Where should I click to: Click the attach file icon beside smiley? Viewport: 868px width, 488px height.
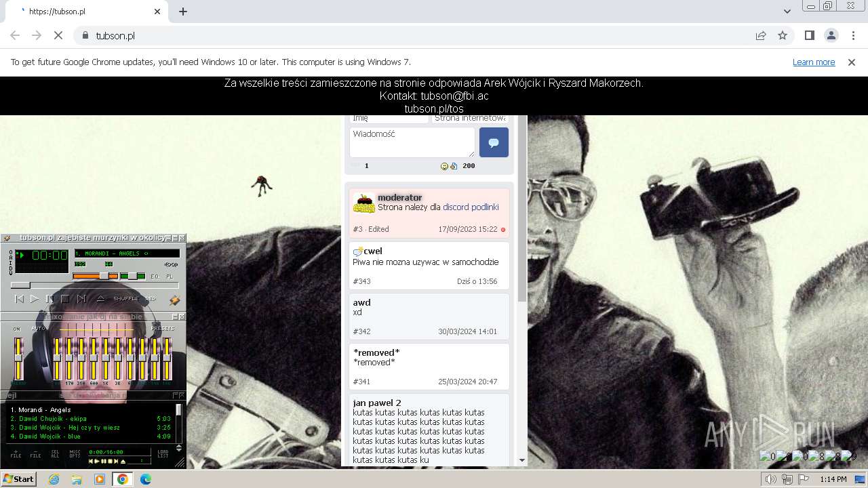point(454,166)
